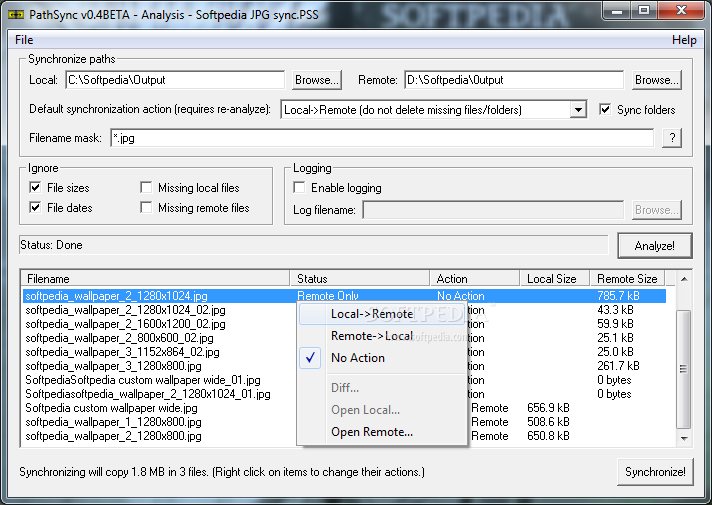Viewport: 712px width, 505px height.
Task: Choose Remote->Local in the context menu
Action: click(x=382, y=336)
